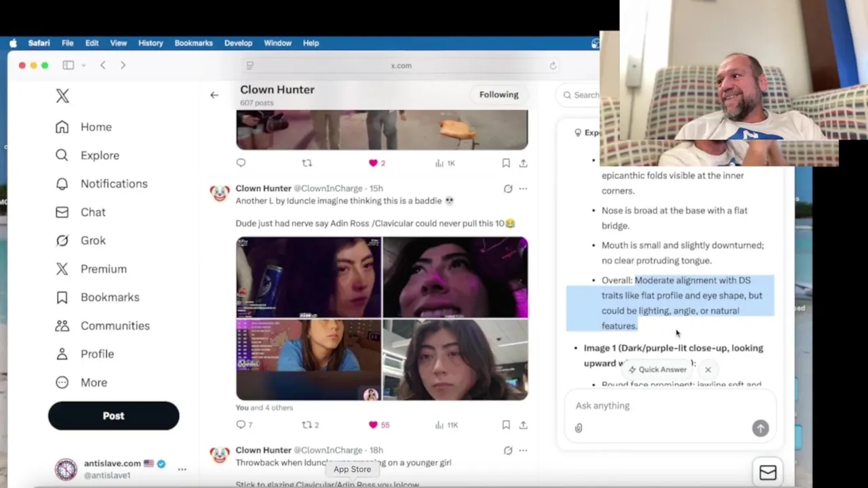
Task: Open Grok in X sidebar
Action: pos(80,241)
